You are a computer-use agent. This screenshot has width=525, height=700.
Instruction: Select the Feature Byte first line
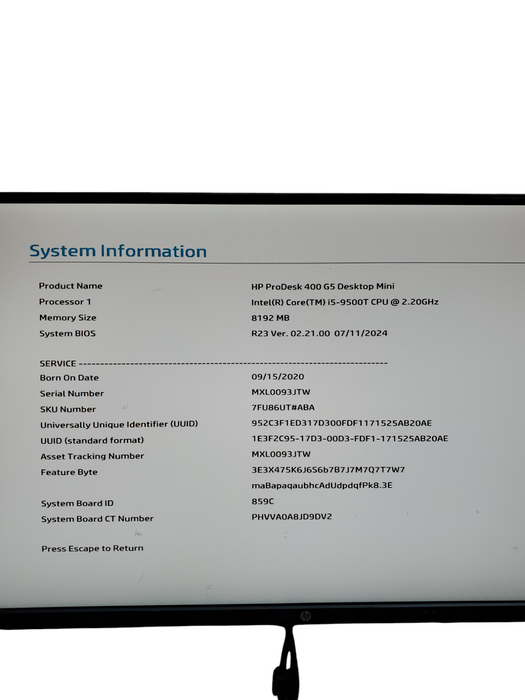[x=328, y=470]
